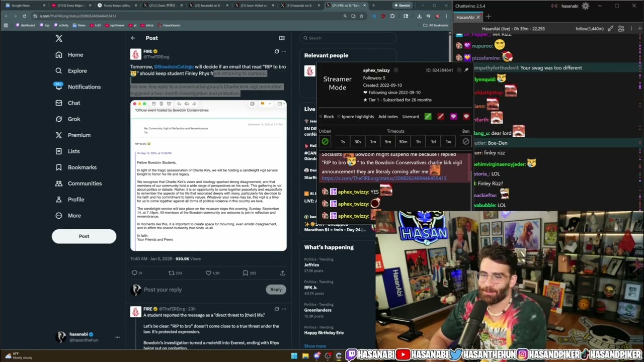Viewport: 644px width, 362px height.
Task: Open Lists in X sidebar
Action: point(68,151)
